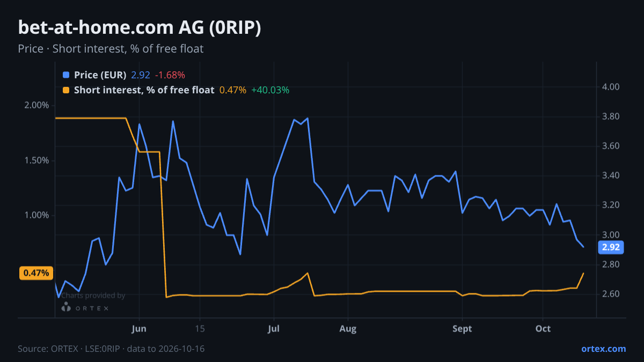Click the -1.68% price change value
Image resolution: width=644 pixels, height=362 pixels.
tap(170, 75)
